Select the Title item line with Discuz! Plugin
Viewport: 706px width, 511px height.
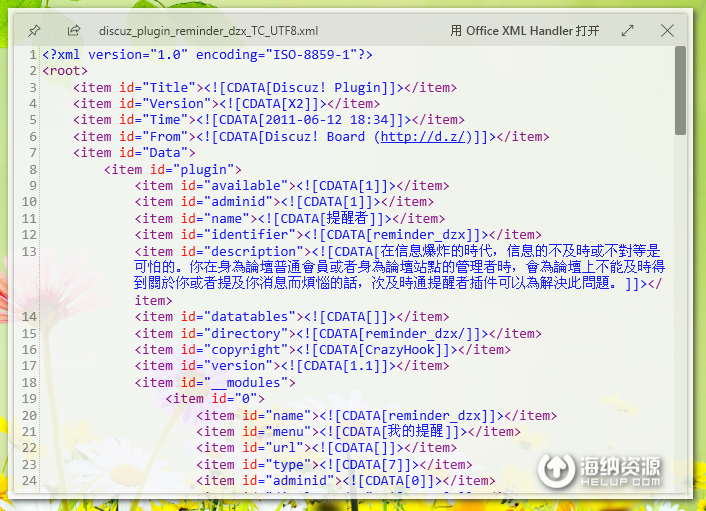coord(265,87)
